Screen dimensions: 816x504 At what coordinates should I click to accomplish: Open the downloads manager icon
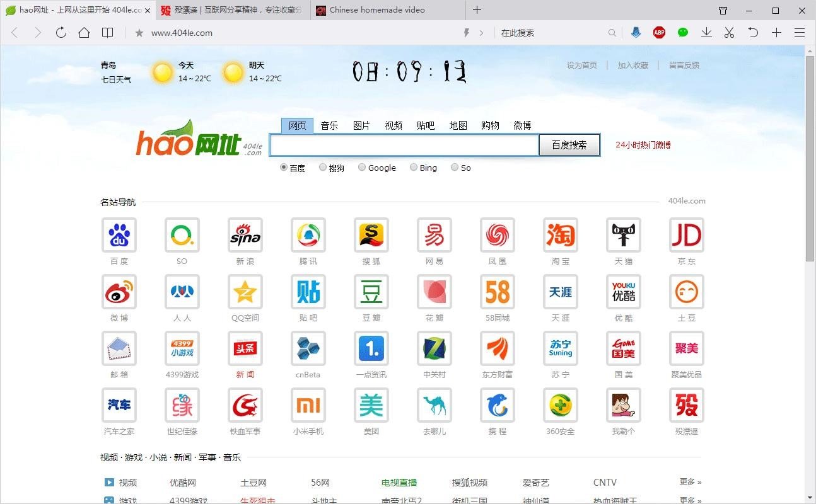706,32
